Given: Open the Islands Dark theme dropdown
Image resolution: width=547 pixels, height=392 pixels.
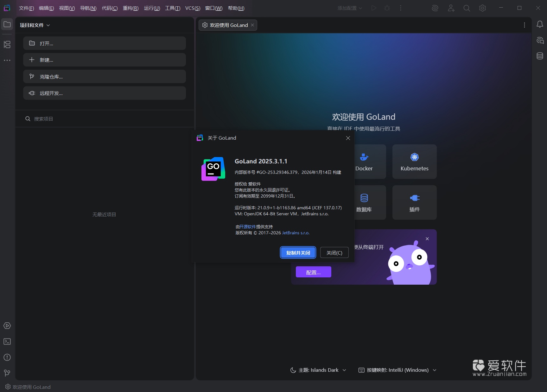Looking at the screenshot, I should point(318,370).
